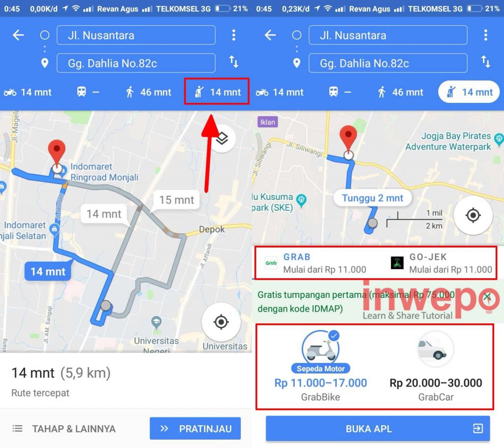The width and height of the screenshot is (504, 448).
Task: Select GrabCar ride option
Action: point(436,366)
